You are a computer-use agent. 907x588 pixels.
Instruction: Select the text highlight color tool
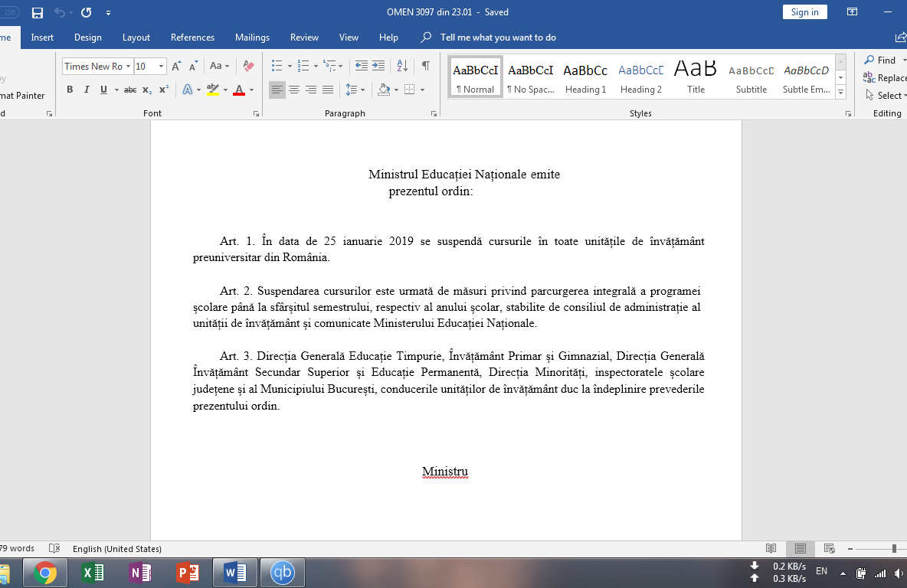214,90
